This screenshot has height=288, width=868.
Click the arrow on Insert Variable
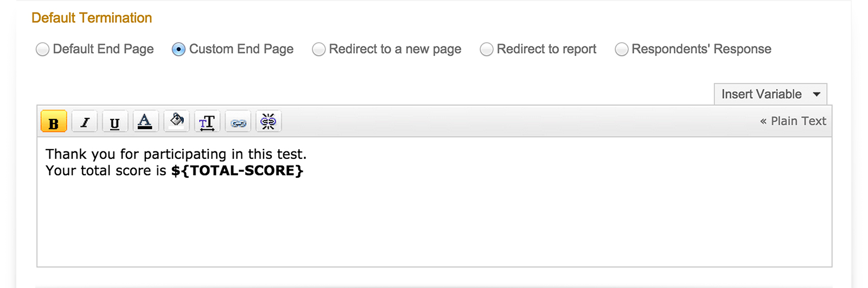click(x=816, y=94)
